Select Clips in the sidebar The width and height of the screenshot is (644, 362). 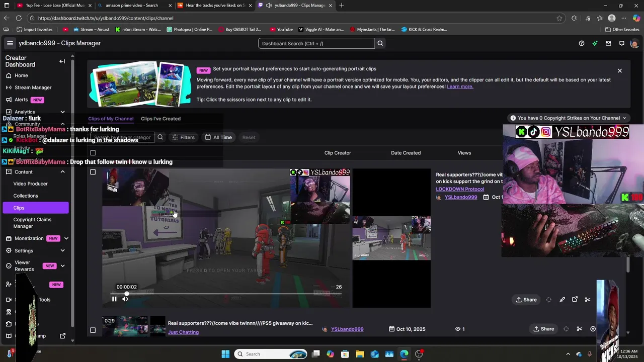click(x=35, y=208)
